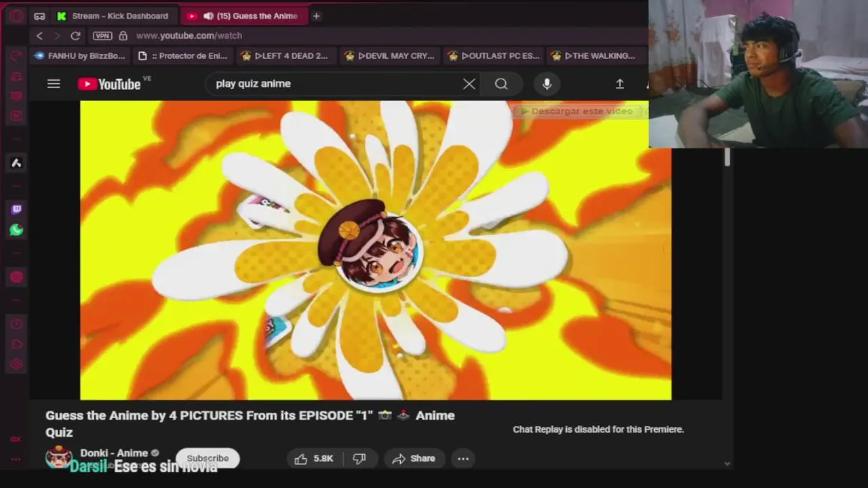
Task: Open sidebar three-dot more options
Action: (x=16, y=459)
